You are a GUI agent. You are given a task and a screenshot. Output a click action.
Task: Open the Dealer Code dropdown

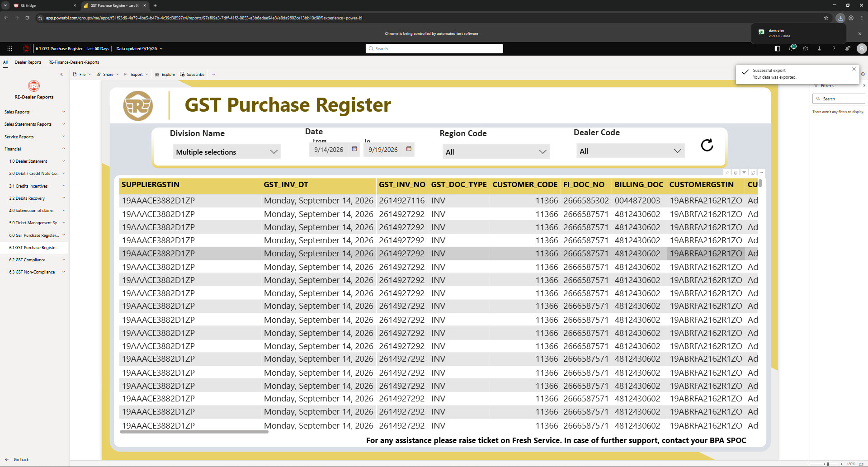coord(631,151)
